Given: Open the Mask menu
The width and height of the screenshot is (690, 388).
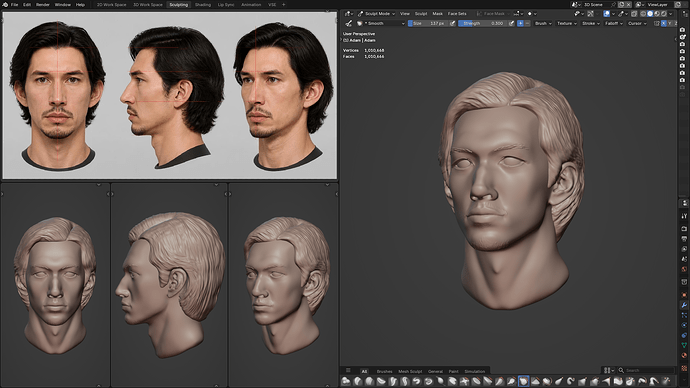Looking at the screenshot, I should pyautogui.click(x=437, y=14).
